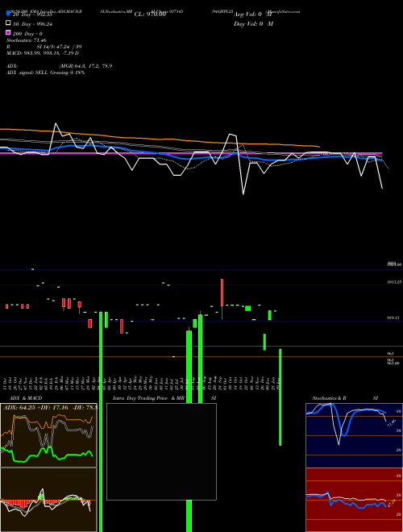403x532 pixels.
Task: Select the '50 Day = 996.24' label
Action: click(32, 24)
